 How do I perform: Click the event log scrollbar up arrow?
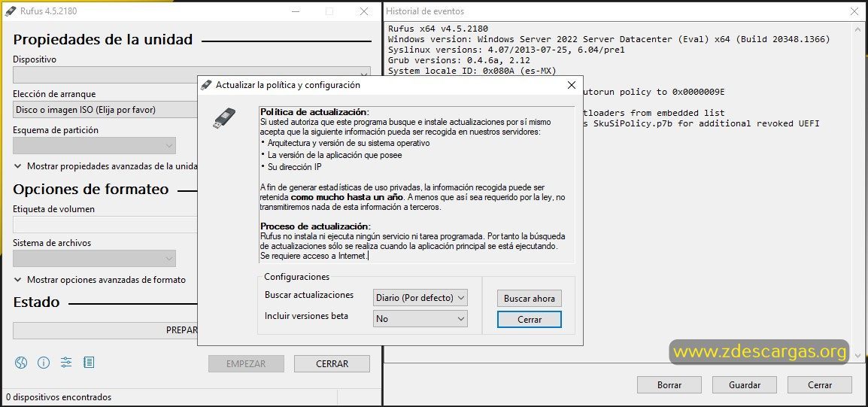[x=858, y=28]
